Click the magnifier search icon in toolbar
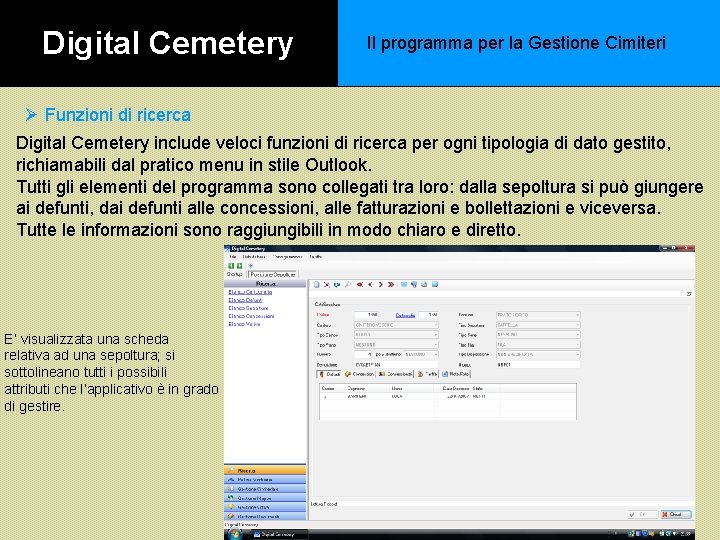Screen dimensions: 720x540 pos(348,285)
